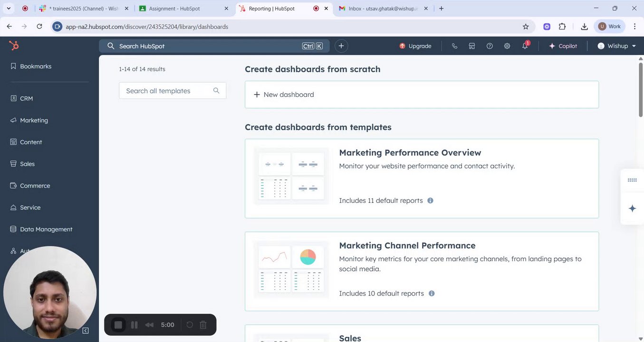Collapse the left sidebar navigation
Screen dimensions: 644x342
tap(86, 331)
